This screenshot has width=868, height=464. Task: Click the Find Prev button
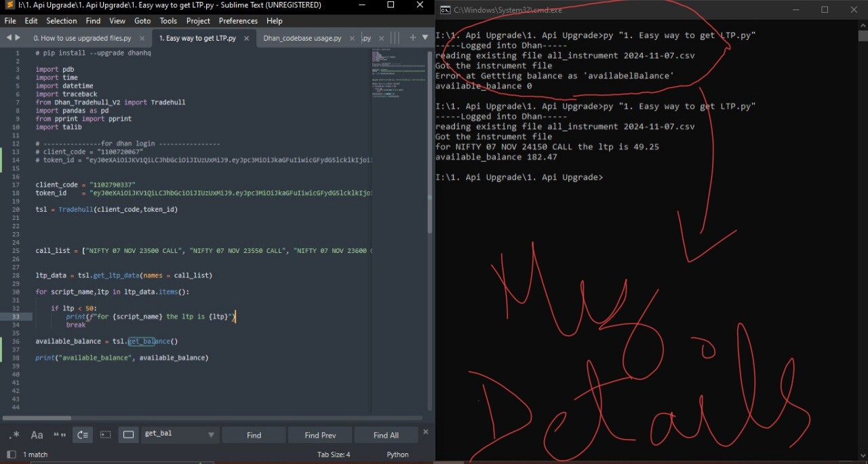pyautogui.click(x=319, y=434)
